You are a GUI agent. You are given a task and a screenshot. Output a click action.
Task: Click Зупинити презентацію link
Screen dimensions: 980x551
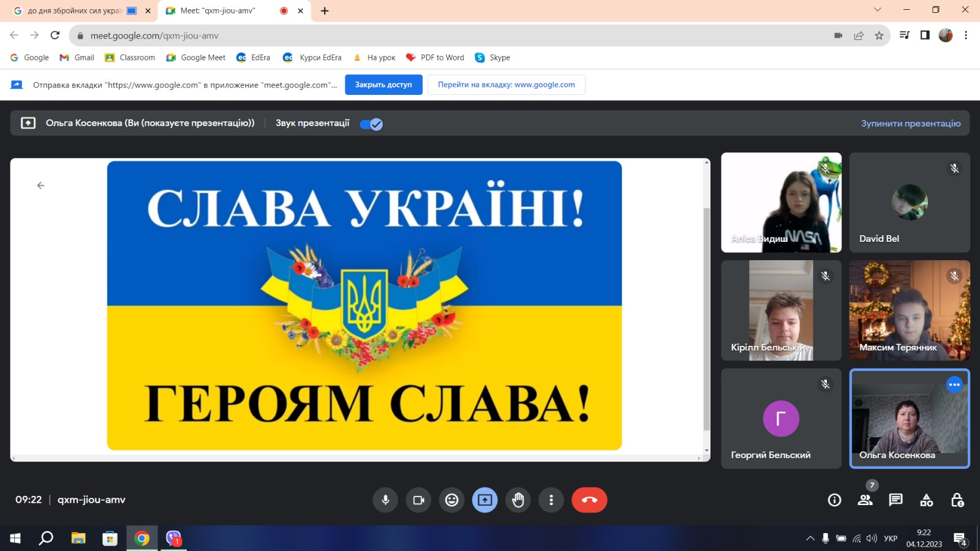[910, 124]
